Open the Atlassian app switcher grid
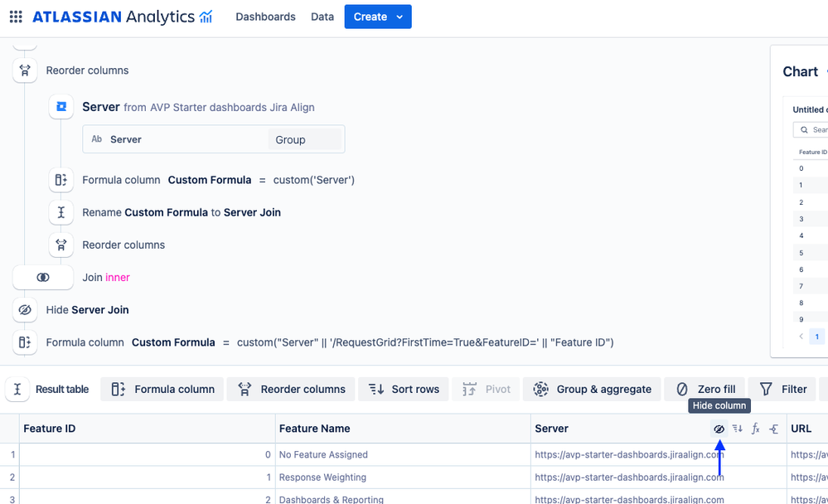 pyautogui.click(x=16, y=17)
